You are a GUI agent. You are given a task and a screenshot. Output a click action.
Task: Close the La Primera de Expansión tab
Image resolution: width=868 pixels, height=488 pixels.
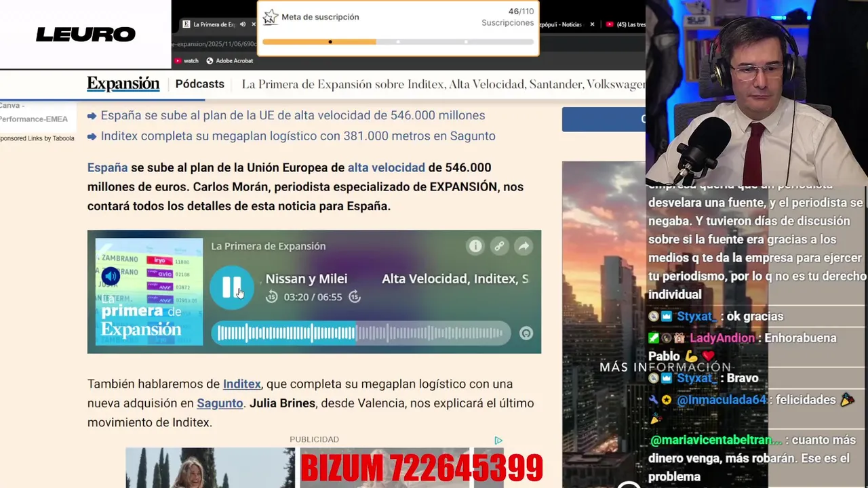(x=254, y=24)
